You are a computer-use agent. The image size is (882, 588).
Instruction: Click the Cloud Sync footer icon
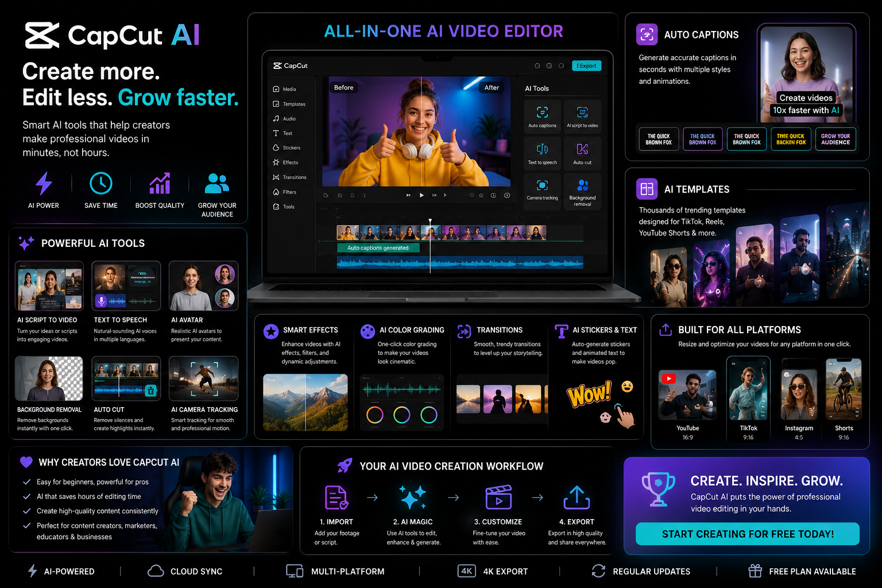point(156,571)
